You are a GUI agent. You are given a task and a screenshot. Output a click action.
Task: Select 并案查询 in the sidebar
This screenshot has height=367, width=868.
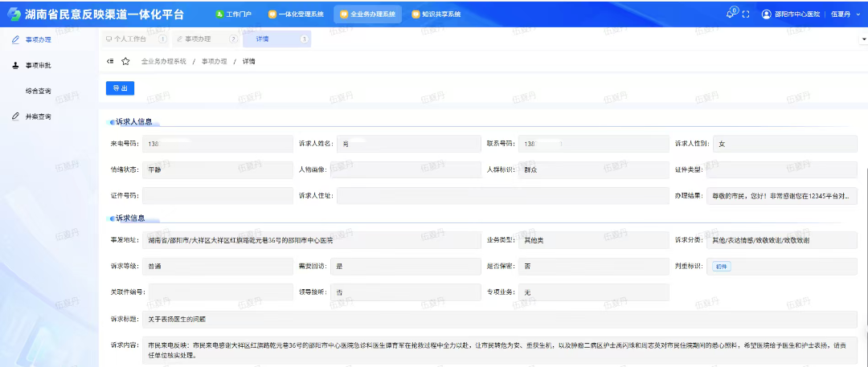coord(38,116)
